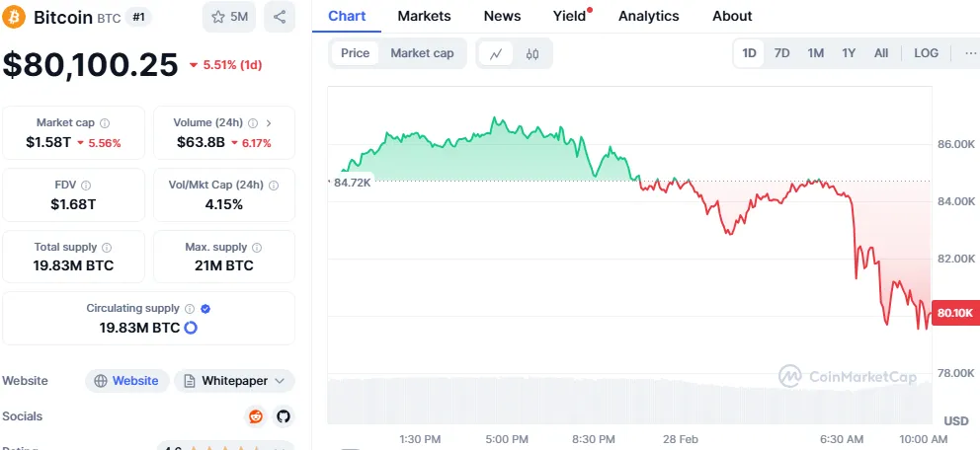Toggle chart to Price mode
The height and width of the screenshot is (450, 980).
[x=355, y=53]
